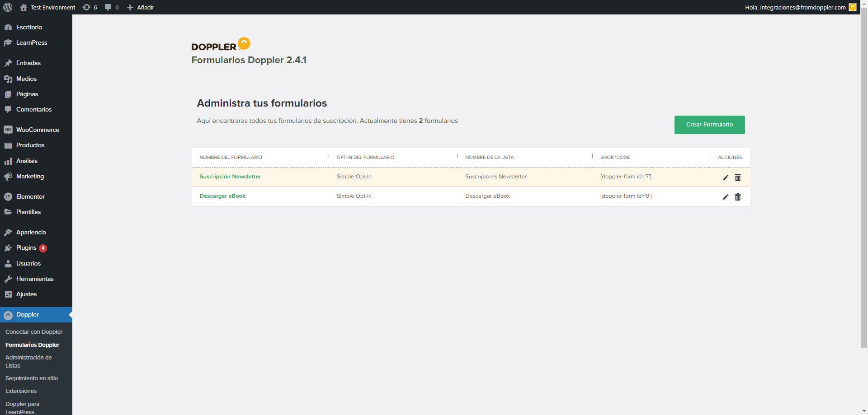Edit the Suscripción Newsletter form with pencil icon
Image resolution: width=868 pixels, height=415 pixels.
point(726,177)
